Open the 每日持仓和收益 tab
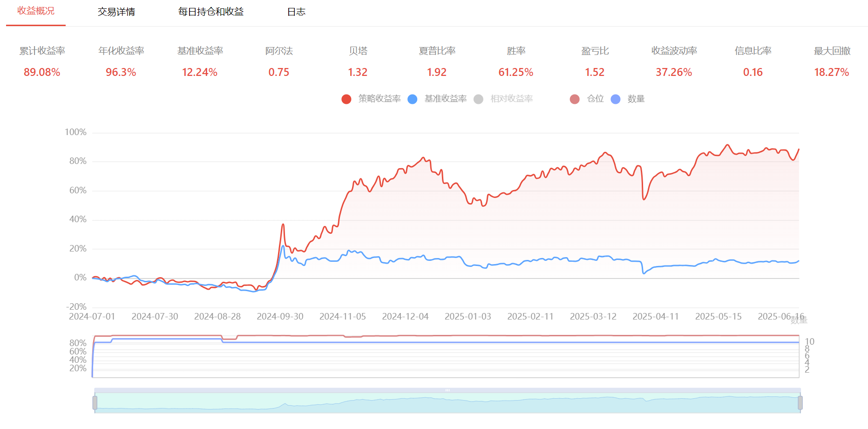The height and width of the screenshot is (429, 868). (210, 12)
